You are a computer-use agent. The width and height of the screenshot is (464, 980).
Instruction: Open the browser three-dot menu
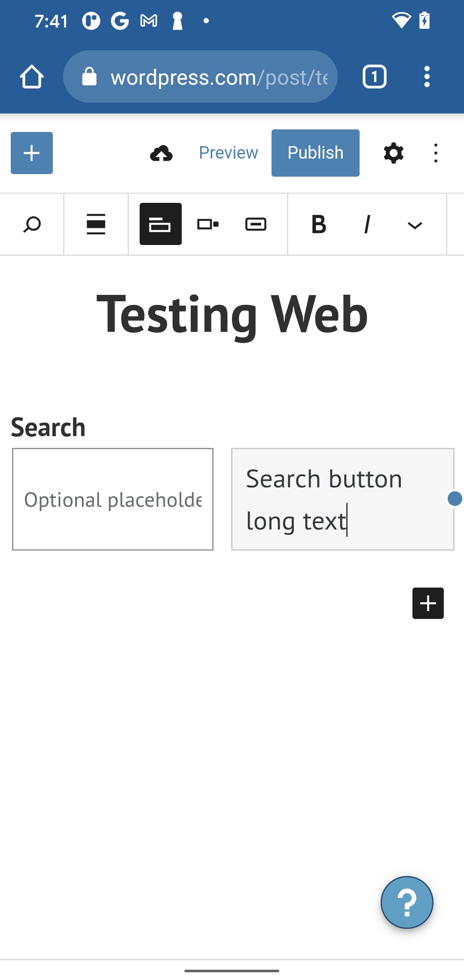(426, 76)
